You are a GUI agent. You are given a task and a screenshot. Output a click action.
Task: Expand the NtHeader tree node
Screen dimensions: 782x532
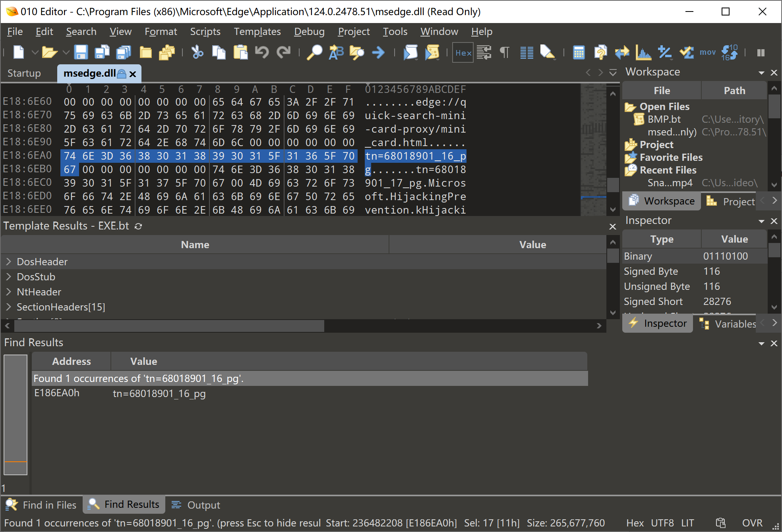coord(8,292)
